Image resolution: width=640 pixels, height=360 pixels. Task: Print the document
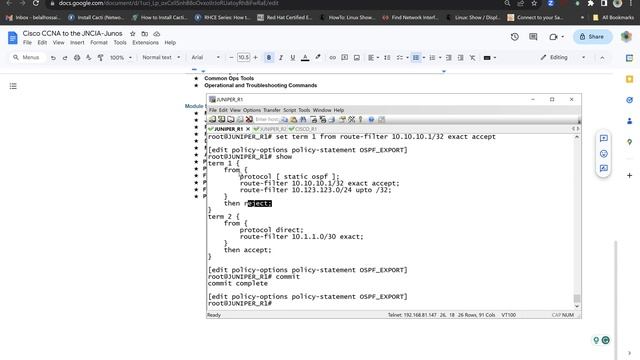77,58
